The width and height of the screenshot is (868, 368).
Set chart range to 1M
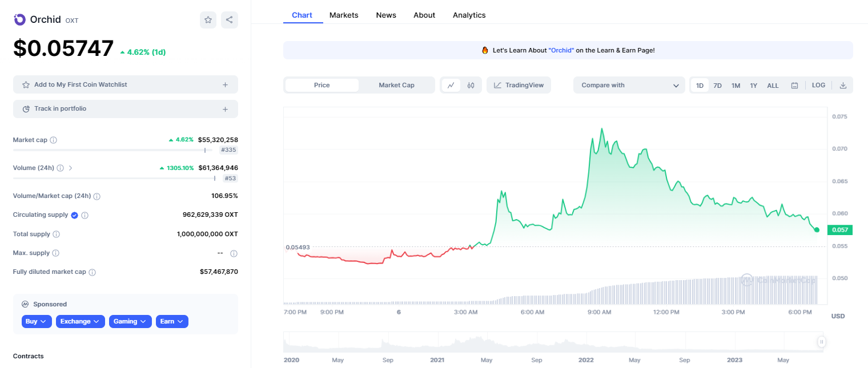[x=736, y=86]
